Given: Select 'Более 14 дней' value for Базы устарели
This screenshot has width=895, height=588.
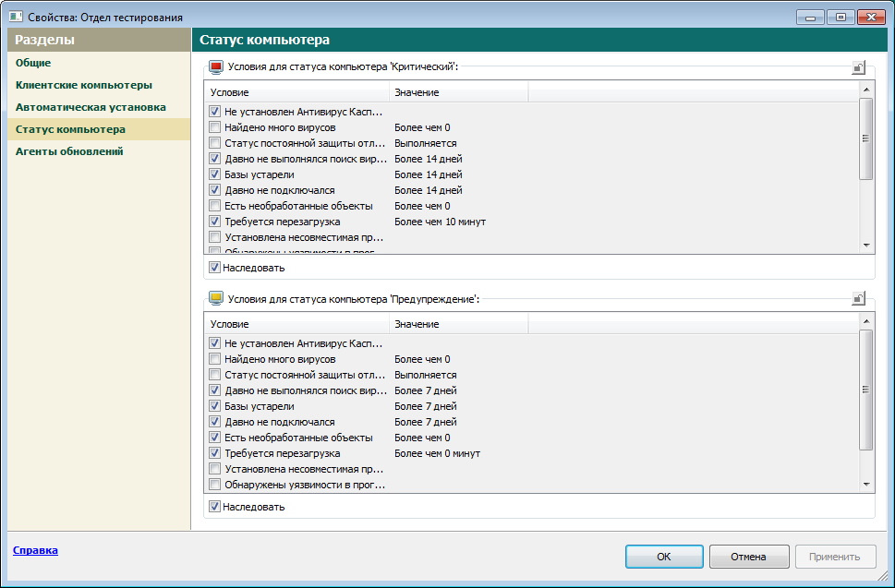Looking at the screenshot, I should pos(428,174).
